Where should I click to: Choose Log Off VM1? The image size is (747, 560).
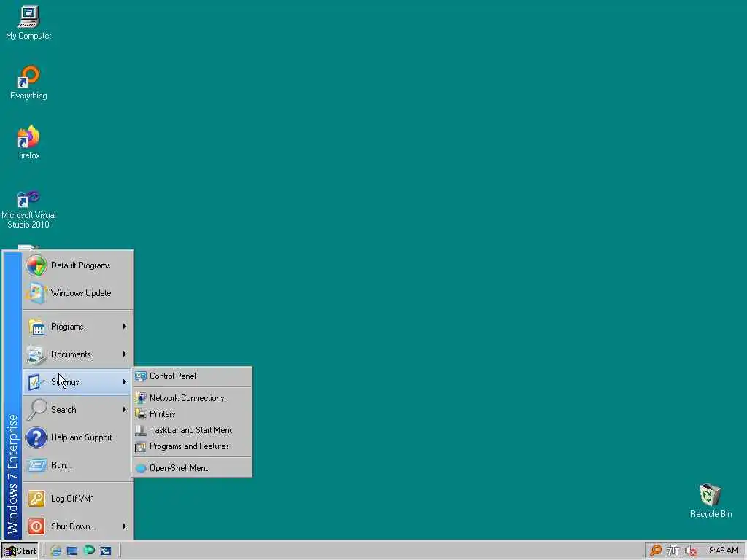78,499
